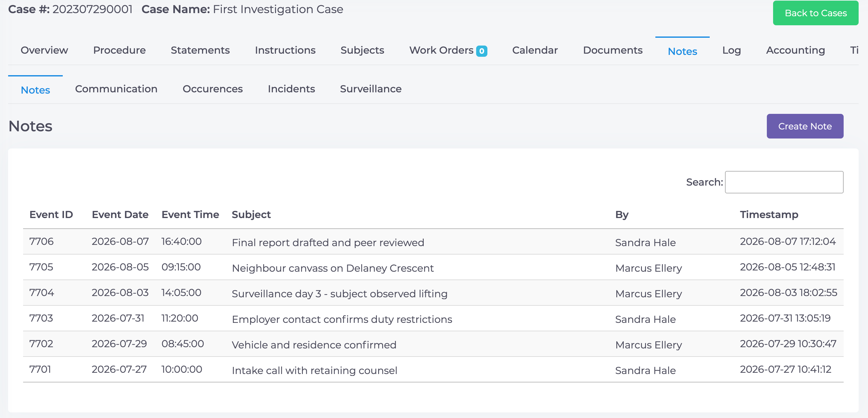Screen dimensions: 868x418
Task: Sort by Event Date header
Action: pos(120,215)
